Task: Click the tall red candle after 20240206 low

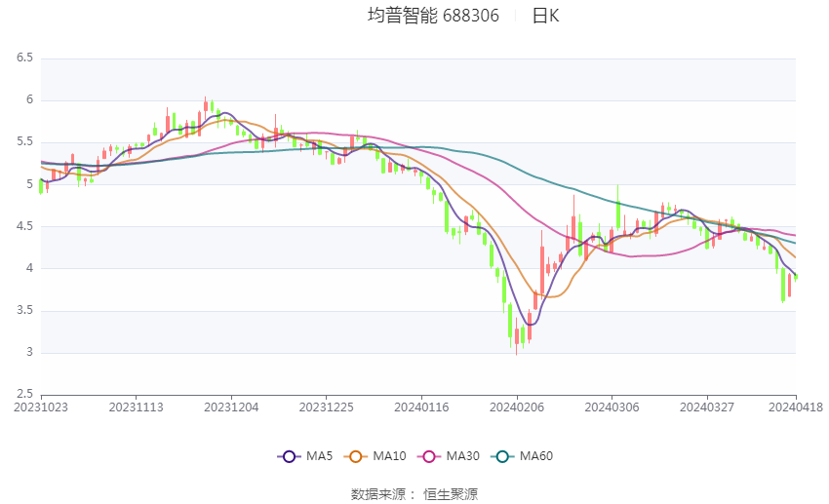Action: click(x=542, y=263)
